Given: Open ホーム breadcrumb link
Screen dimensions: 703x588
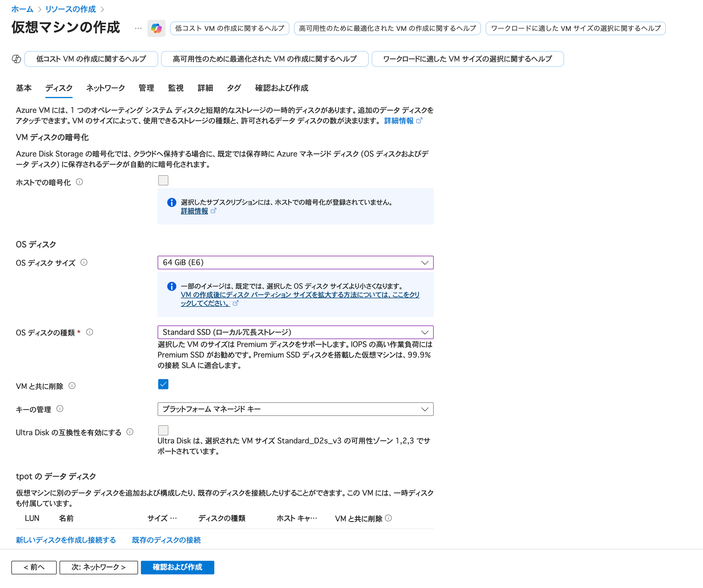Looking at the screenshot, I should [22, 9].
